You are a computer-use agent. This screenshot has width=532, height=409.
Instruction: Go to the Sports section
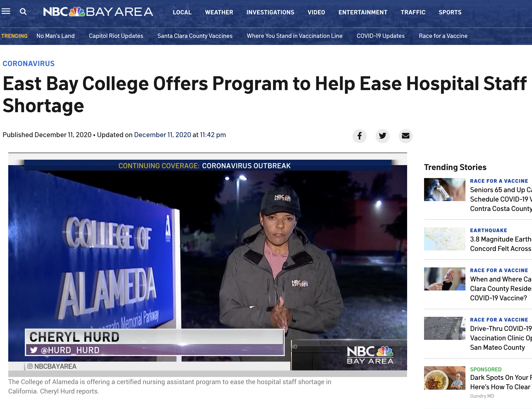pos(450,12)
